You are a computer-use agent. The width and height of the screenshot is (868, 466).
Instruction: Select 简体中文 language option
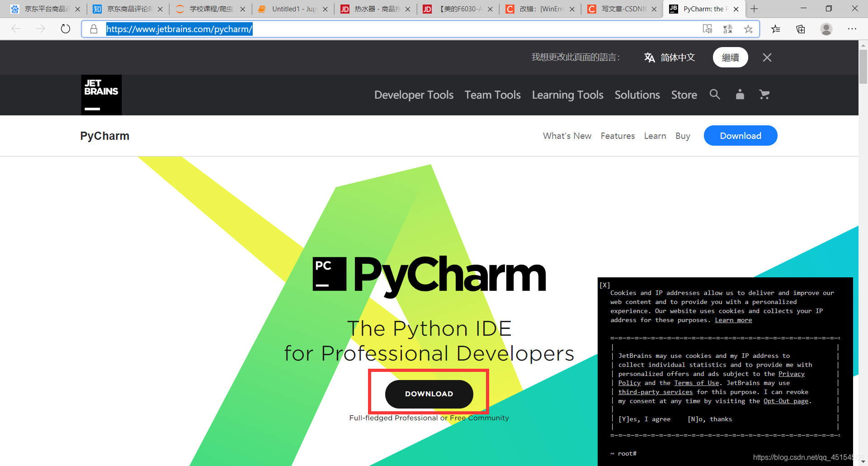tap(678, 57)
